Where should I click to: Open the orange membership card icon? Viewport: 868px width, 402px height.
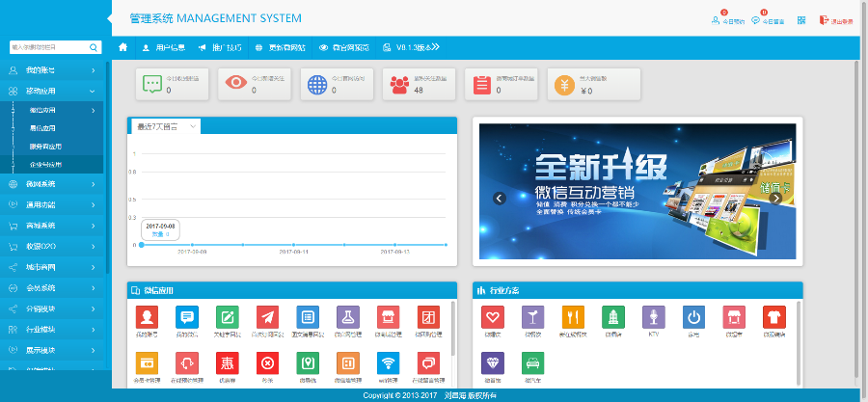click(x=147, y=363)
